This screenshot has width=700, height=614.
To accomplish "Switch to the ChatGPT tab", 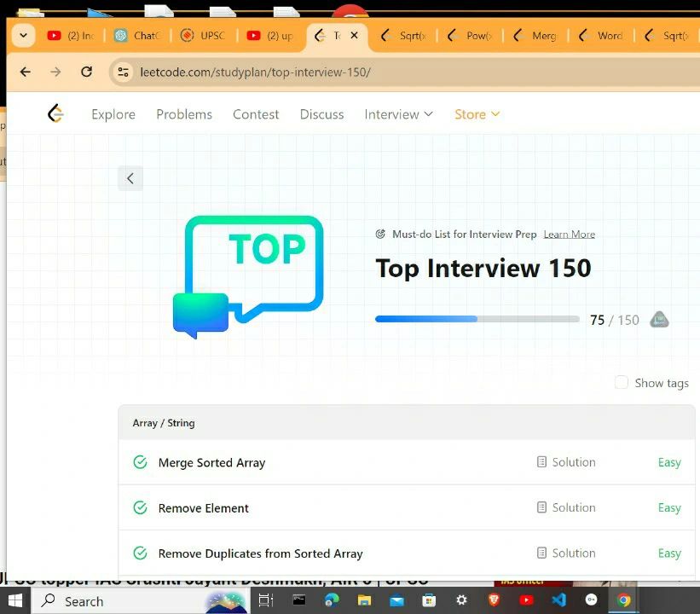I will [x=137, y=35].
